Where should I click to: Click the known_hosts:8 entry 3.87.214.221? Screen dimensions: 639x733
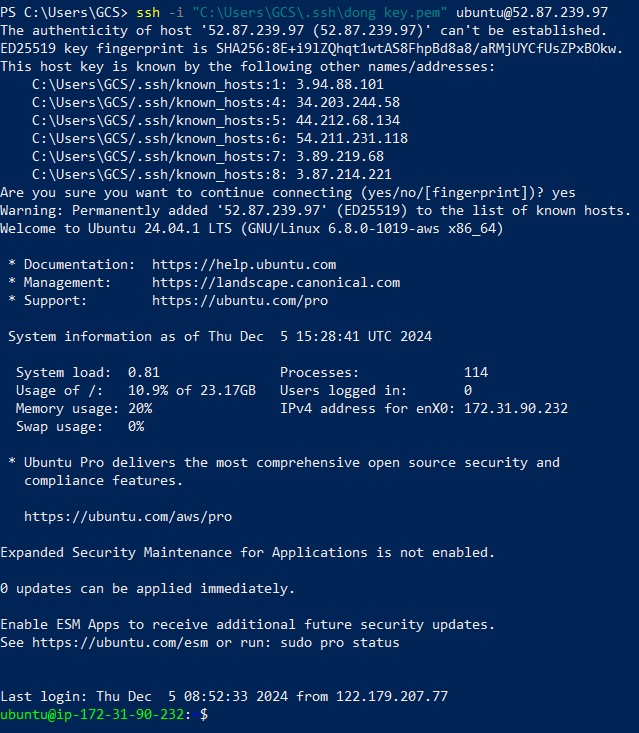point(344,174)
